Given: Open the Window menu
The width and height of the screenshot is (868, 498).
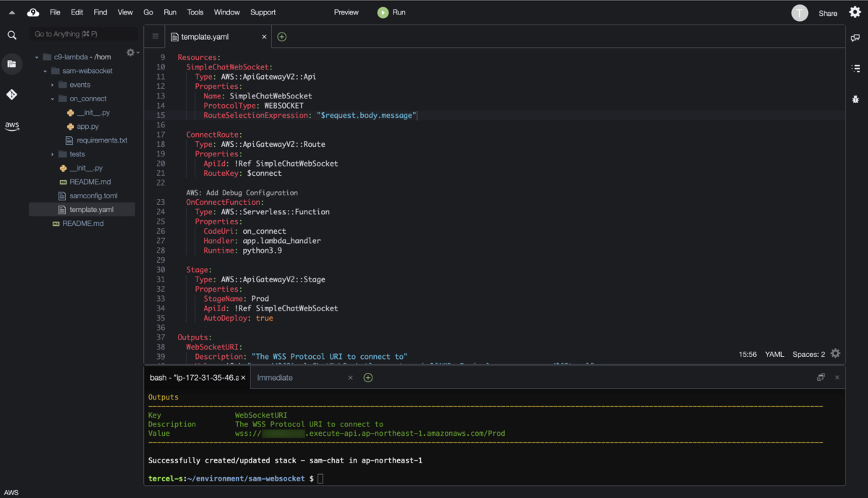Looking at the screenshot, I should tap(227, 12).
